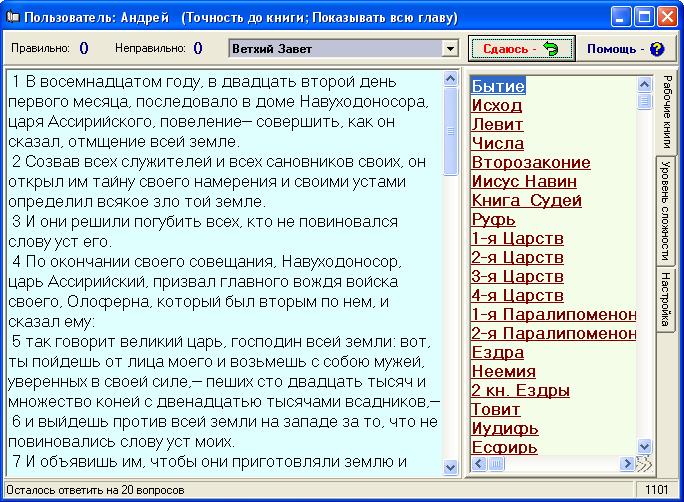
Task: Switch to Настройка tab
Action: click(665, 299)
